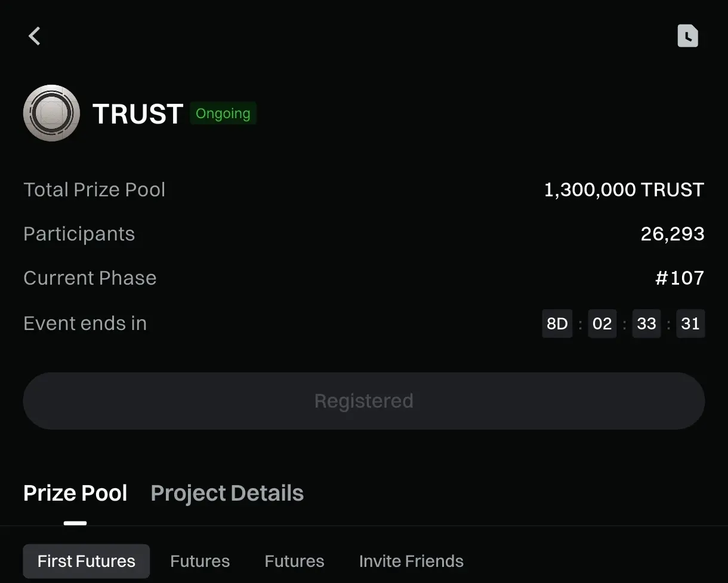Click the 8D days countdown box
This screenshot has height=583, width=728.
pyautogui.click(x=557, y=323)
